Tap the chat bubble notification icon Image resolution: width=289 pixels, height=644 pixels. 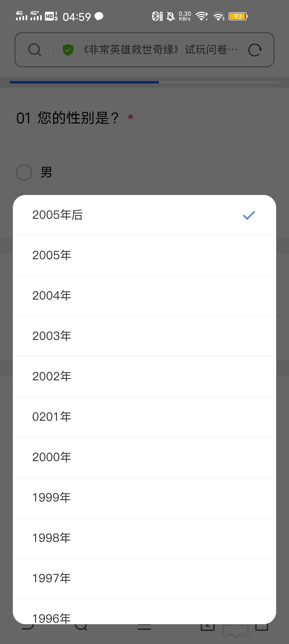[x=99, y=17]
